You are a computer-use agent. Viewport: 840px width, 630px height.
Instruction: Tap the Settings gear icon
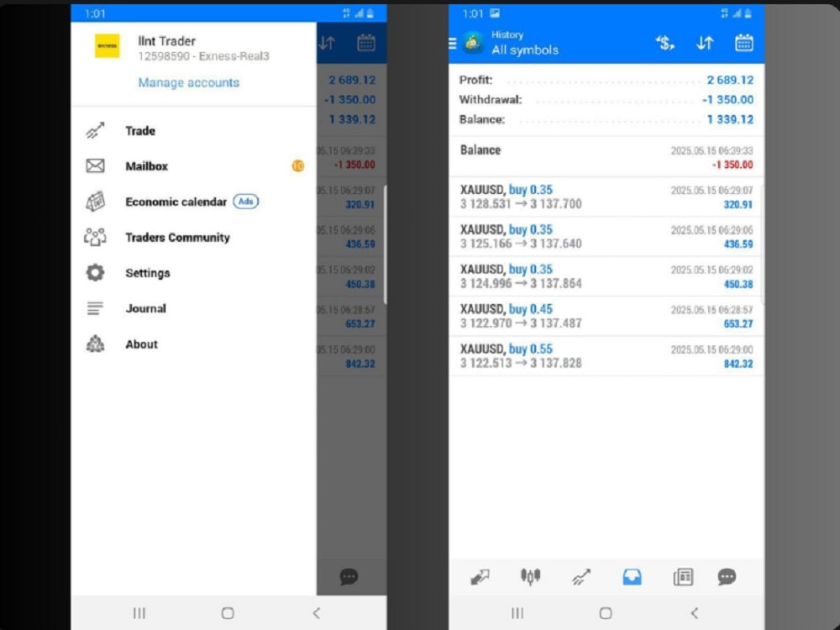(x=96, y=273)
